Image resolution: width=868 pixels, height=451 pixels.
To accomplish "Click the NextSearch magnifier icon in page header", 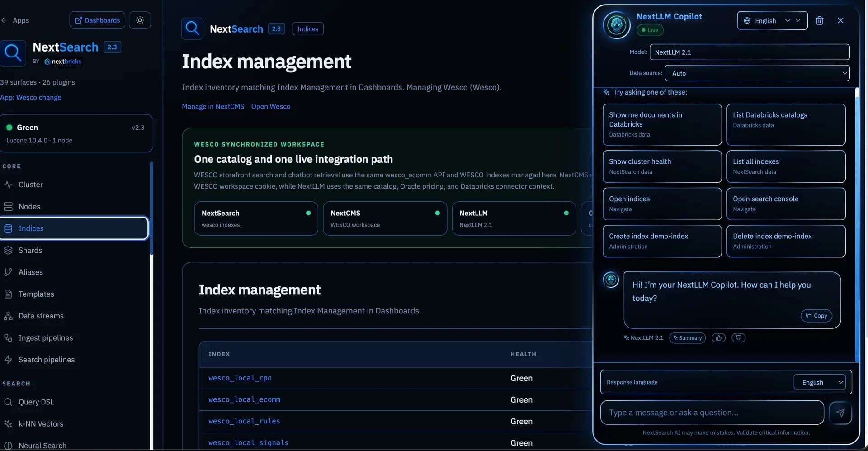I will pyautogui.click(x=192, y=28).
